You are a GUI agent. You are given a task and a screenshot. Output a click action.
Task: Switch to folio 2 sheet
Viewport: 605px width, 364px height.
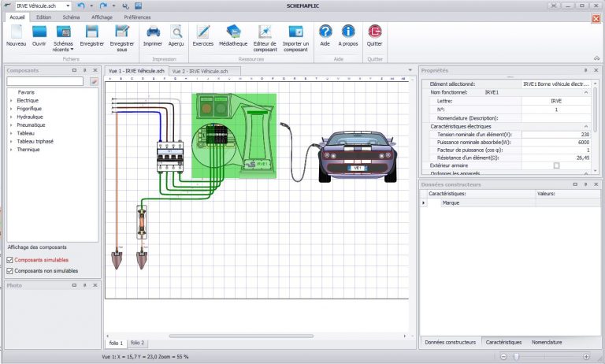coord(138,343)
